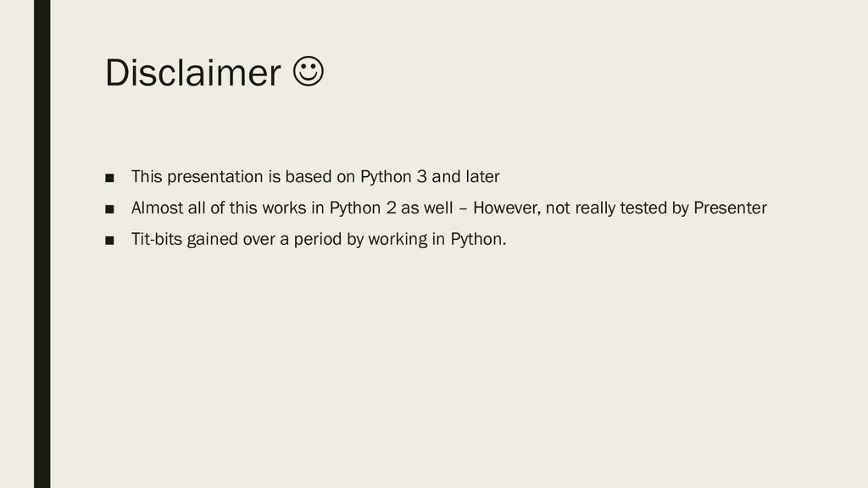Click the 'Tit-bits gained over a period' line
Viewport: 868px width, 488px height.
[318, 240]
